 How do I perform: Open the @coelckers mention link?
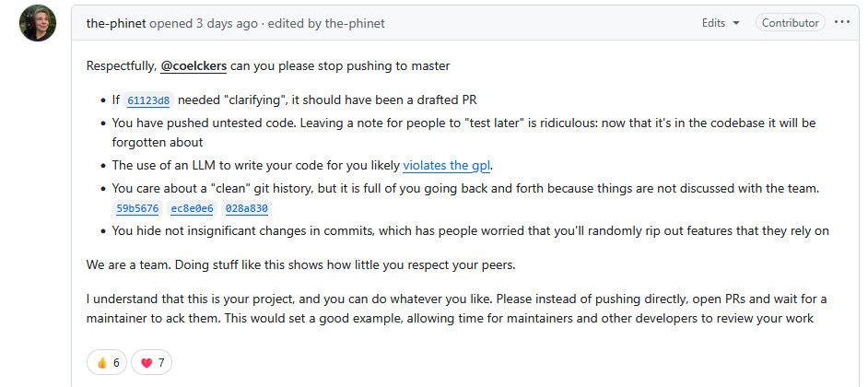click(x=195, y=66)
